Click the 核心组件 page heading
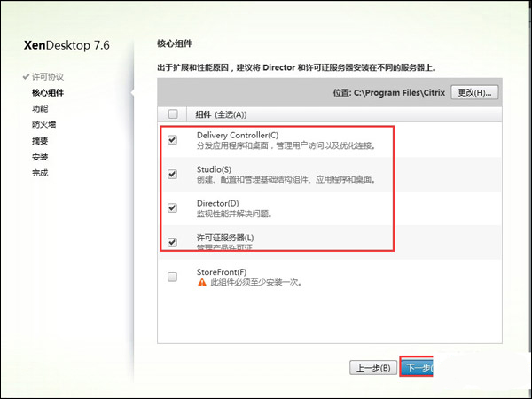 tap(175, 43)
